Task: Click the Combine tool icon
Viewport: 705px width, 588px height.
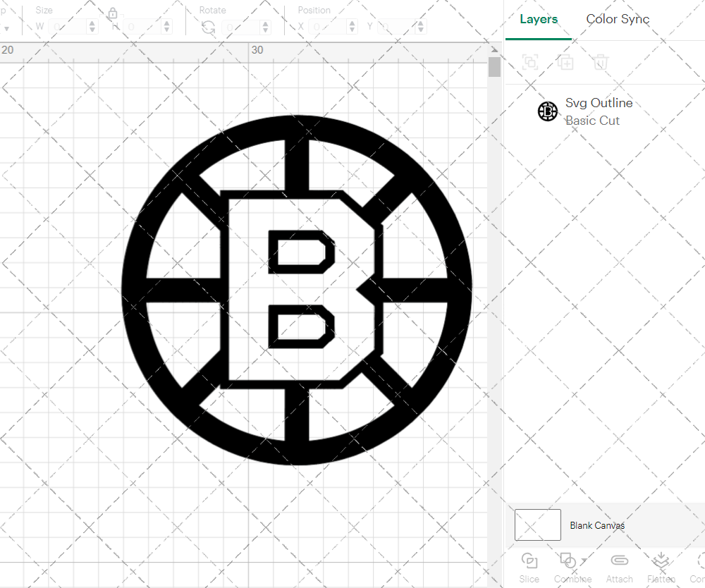Action: point(568,562)
